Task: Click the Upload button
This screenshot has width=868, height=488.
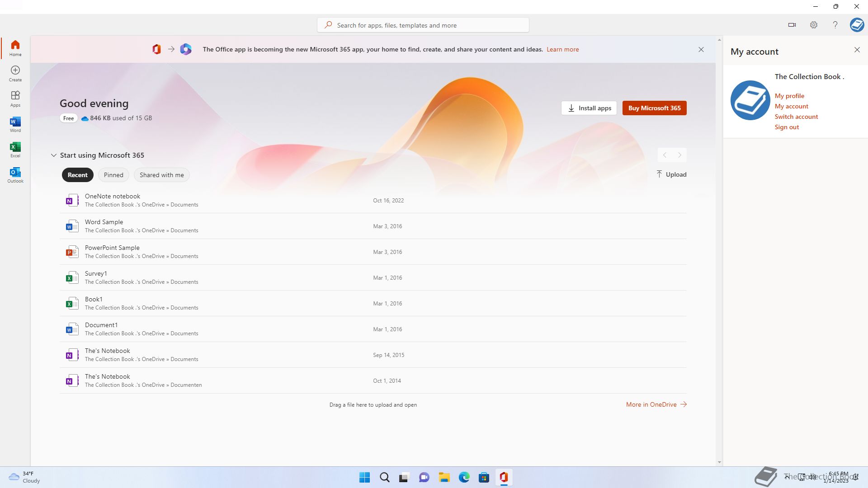Action: click(671, 174)
